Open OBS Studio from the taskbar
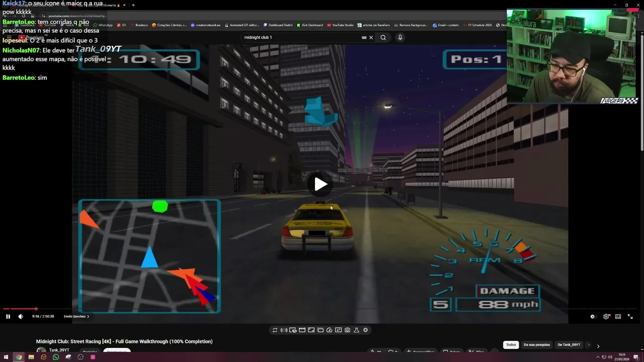This screenshot has width=644, height=362. [x=80, y=357]
